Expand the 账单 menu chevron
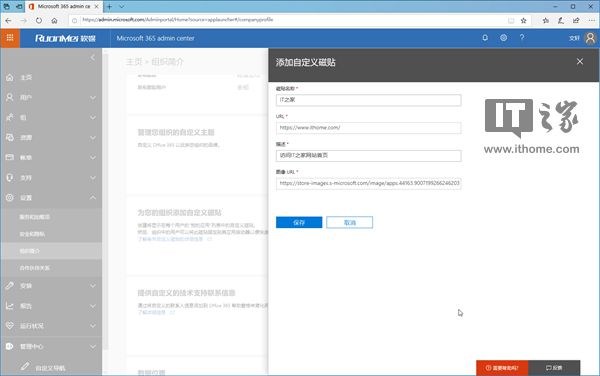Screen dimensions: 600x376 (x=93, y=157)
